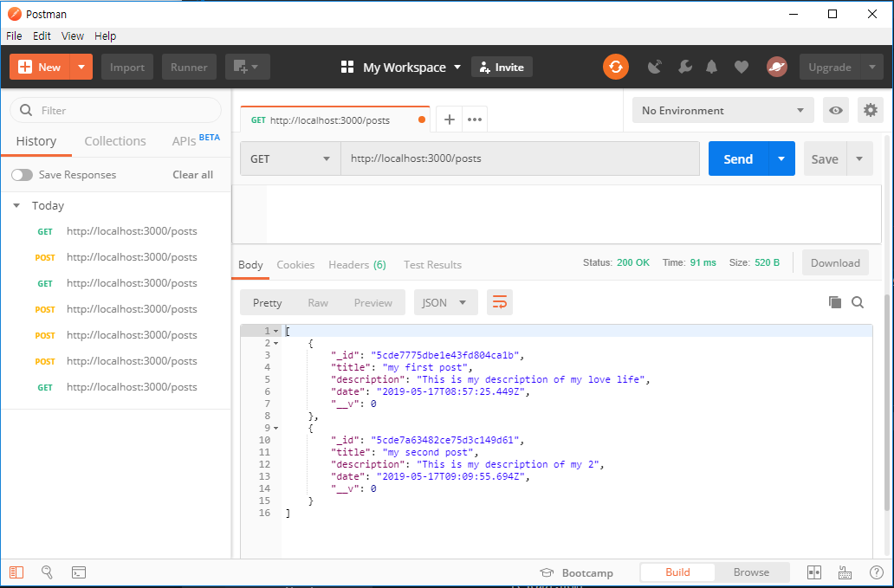894x588 pixels.
Task: Switch to Build mode
Action: (677, 572)
